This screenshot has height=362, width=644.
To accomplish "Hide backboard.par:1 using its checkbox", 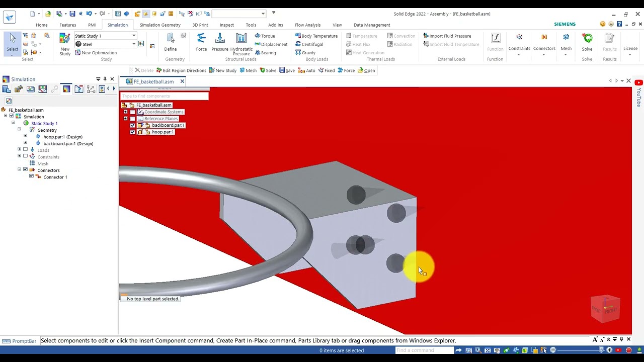I will pyautogui.click(x=132, y=125).
